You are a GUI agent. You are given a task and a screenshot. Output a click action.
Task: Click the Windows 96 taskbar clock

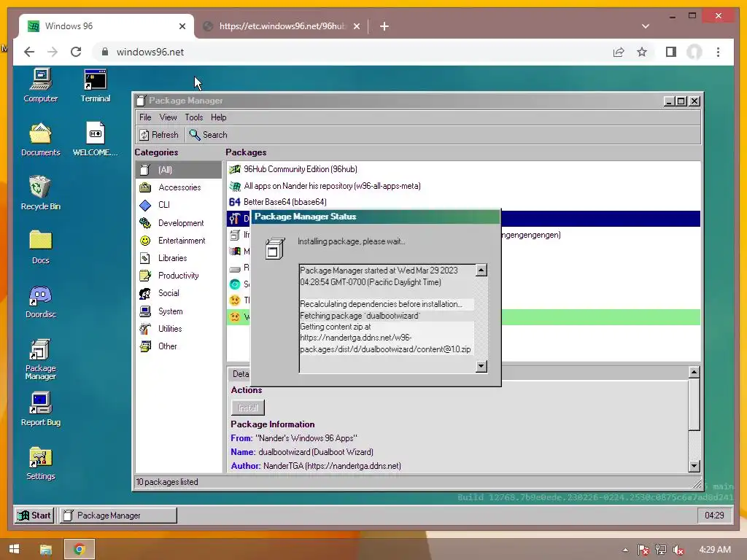tap(714, 516)
